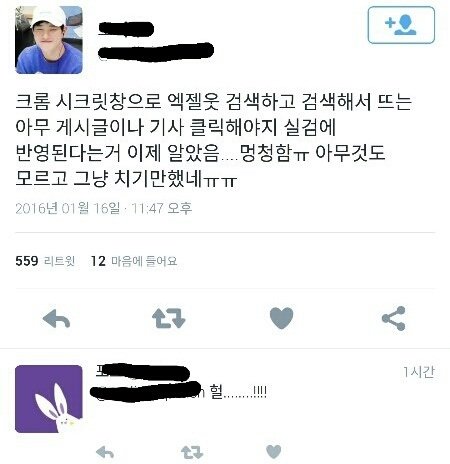Image resolution: width=450 pixels, height=464 pixels.
Task: Share the main tweet
Action: coord(394,318)
